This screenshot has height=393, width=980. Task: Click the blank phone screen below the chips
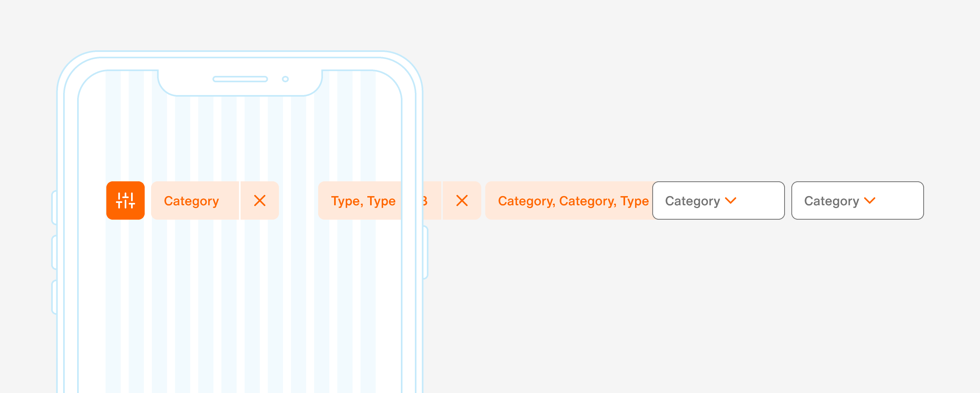coord(240,300)
